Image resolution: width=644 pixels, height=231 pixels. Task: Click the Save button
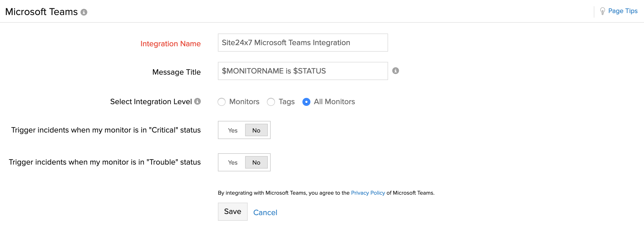pos(233,212)
